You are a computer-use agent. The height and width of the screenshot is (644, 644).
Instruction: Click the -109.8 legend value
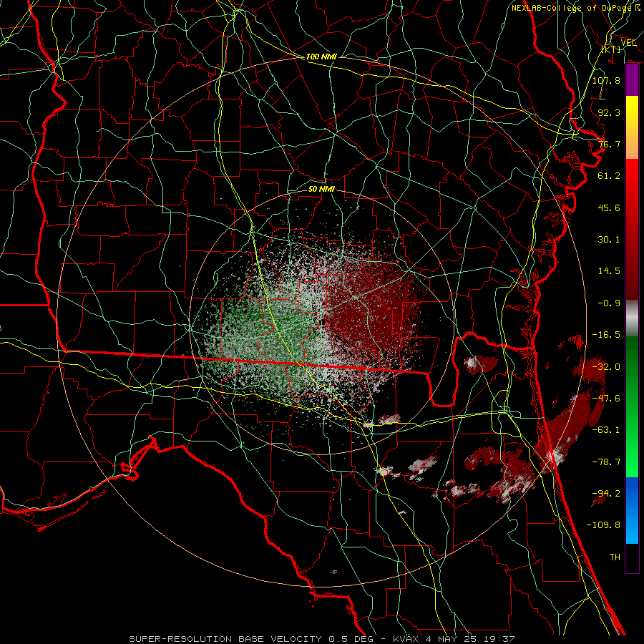click(x=603, y=525)
